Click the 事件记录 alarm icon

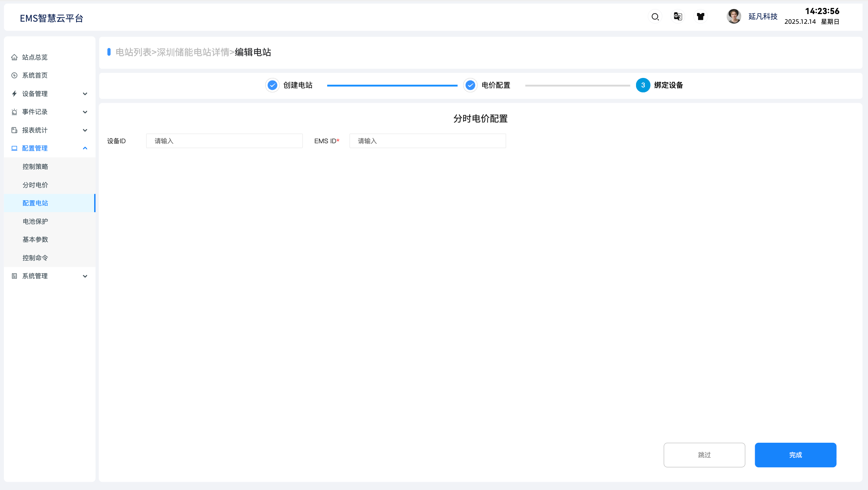tap(14, 112)
